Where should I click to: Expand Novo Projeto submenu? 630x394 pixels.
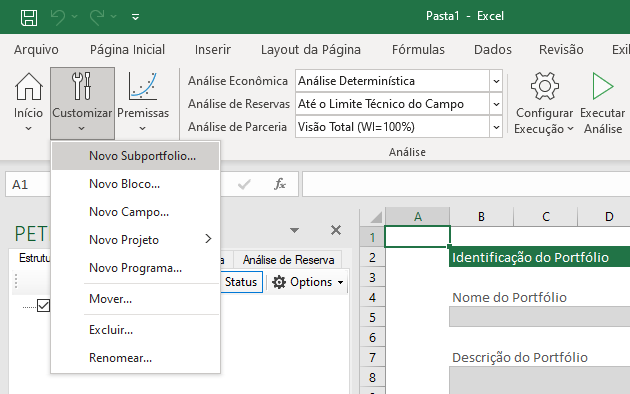click(135, 240)
